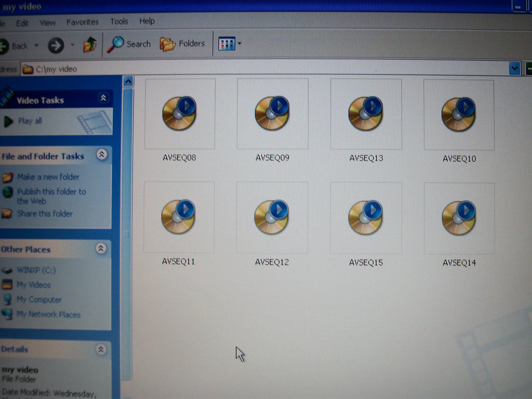
Task: Open the View menu
Action: (x=48, y=23)
